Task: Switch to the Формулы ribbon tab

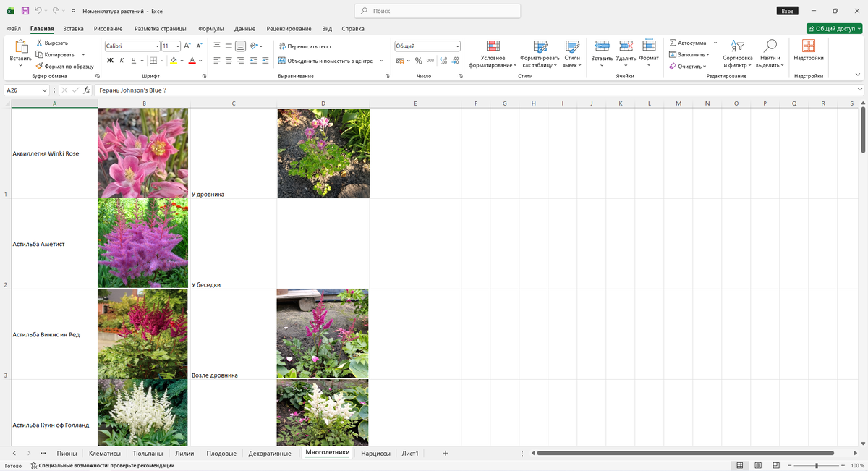Action: pyautogui.click(x=210, y=29)
